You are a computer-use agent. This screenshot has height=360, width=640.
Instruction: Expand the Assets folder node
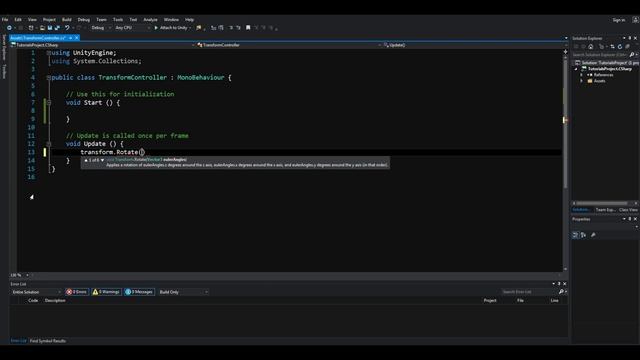click(x=582, y=81)
